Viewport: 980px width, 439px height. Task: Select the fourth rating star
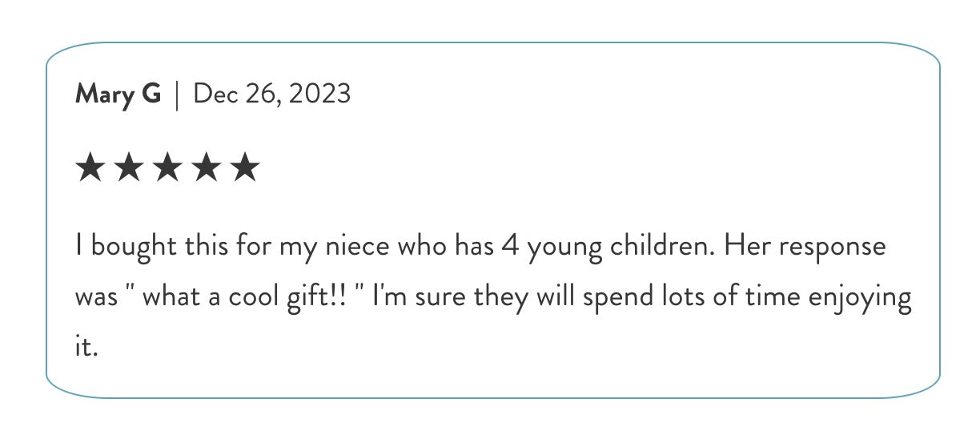[x=206, y=169]
